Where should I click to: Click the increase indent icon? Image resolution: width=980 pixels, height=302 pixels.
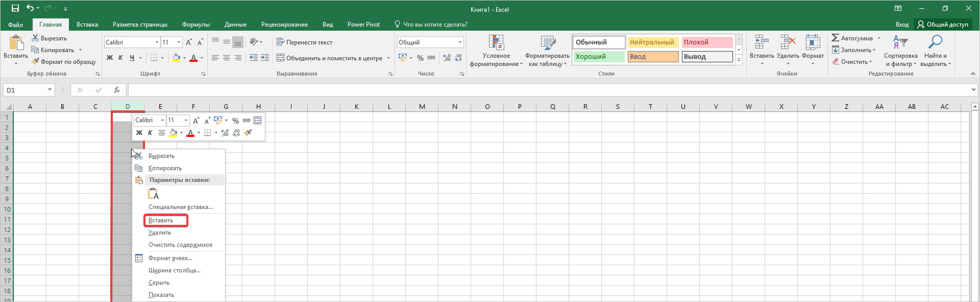pyautogui.click(x=265, y=58)
